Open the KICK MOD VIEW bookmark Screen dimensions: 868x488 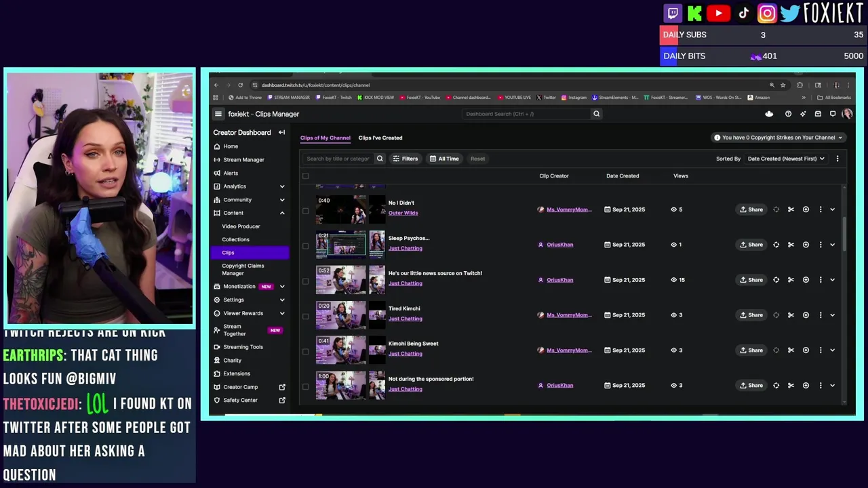376,98
